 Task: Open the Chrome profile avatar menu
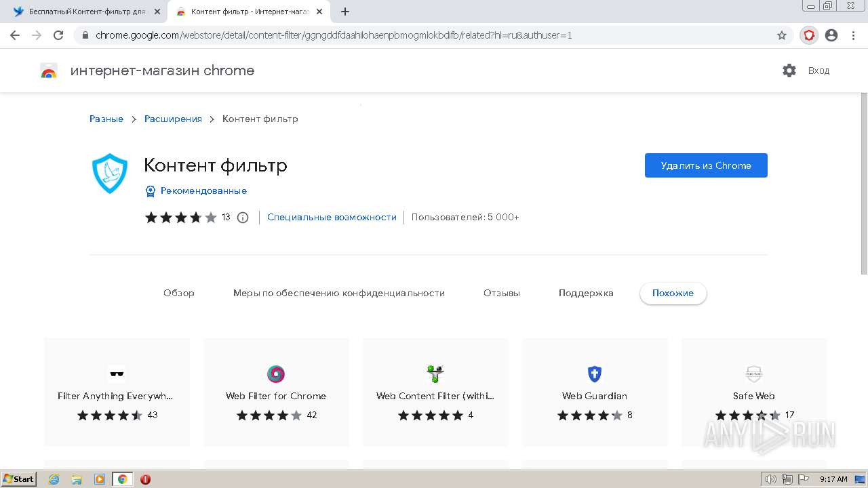coord(831,35)
